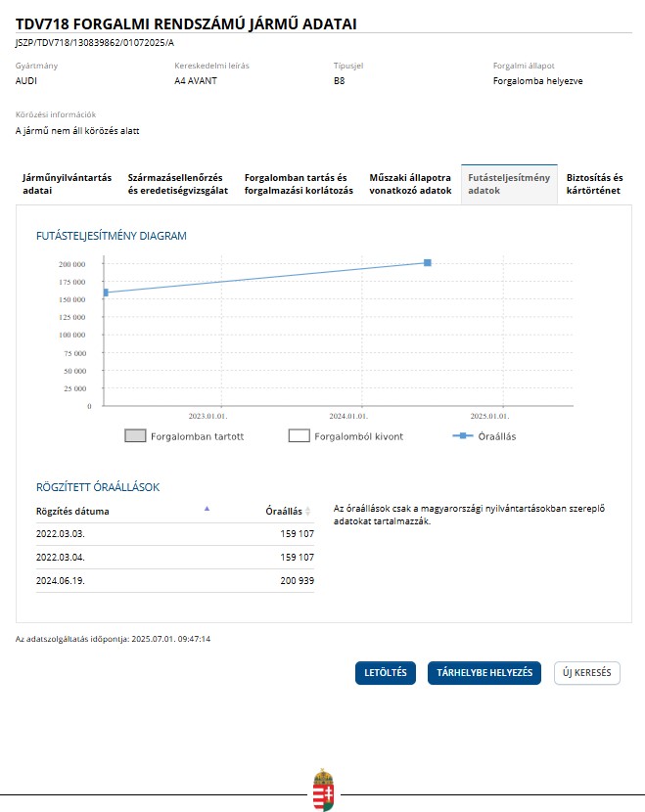645x812 pixels.
Task: Click the Forgalomban tartott legend swatch
Action: [135, 435]
